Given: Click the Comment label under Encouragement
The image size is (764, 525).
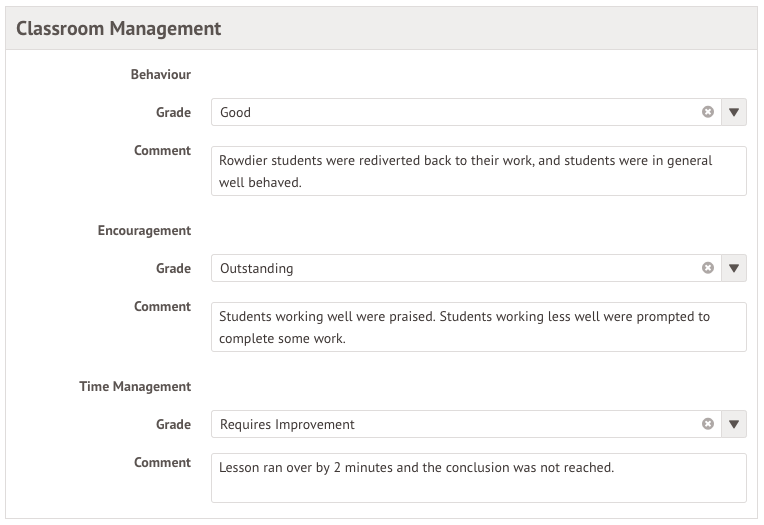Looking at the screenshot, I should click(x=162, y=307).
